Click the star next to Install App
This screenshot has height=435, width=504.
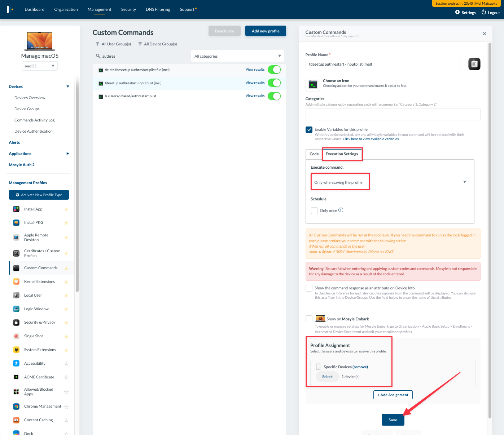pos(66,209)
